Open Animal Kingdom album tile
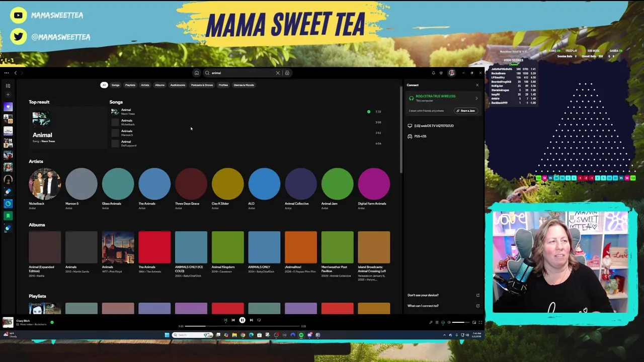Viewport: 644px width, 362px height. coord(228,247)
